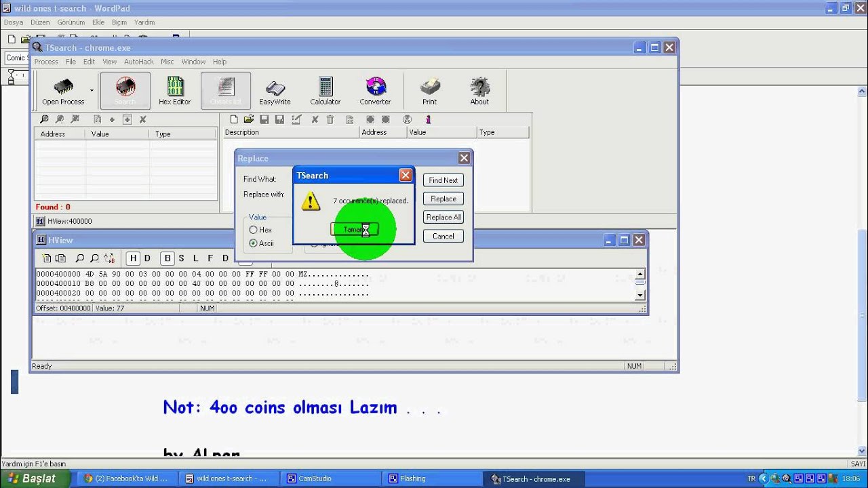Open the EasyWrite tool
The image size is (868, 488).
click(x=275, y=91)
